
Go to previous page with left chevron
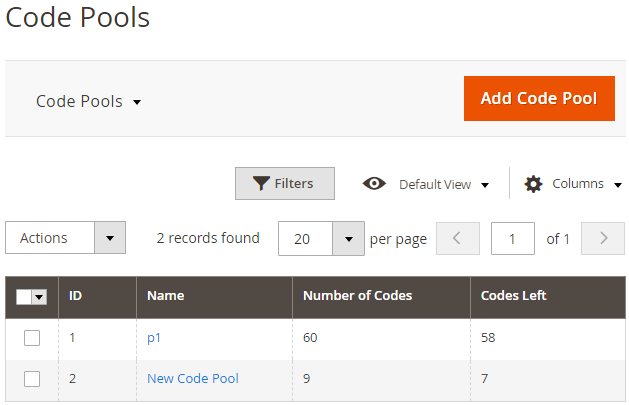458,239
